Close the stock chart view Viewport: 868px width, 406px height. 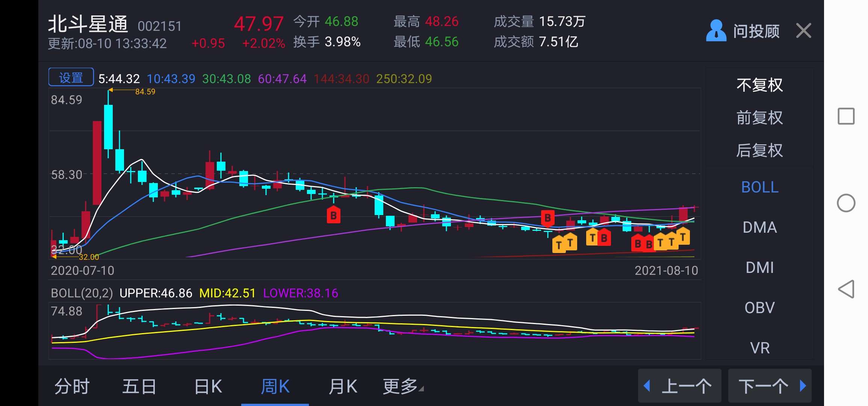[804, 30]
